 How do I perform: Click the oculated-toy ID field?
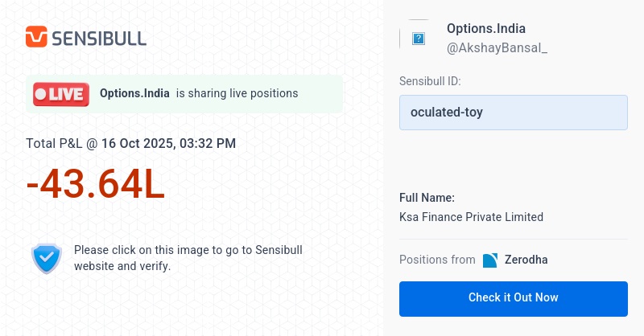click(513, 113)
